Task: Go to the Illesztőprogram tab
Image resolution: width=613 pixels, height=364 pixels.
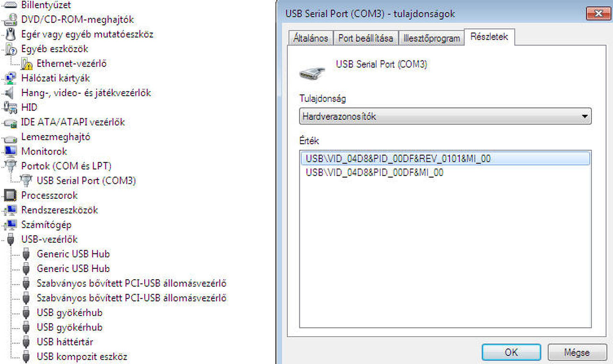Action: point(431,38)
